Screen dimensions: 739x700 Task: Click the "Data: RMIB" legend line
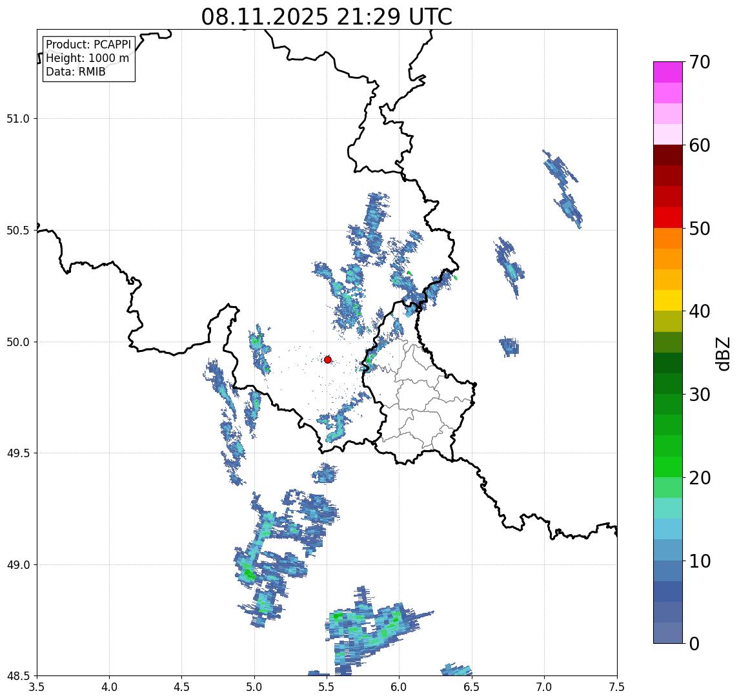(76, 72)
